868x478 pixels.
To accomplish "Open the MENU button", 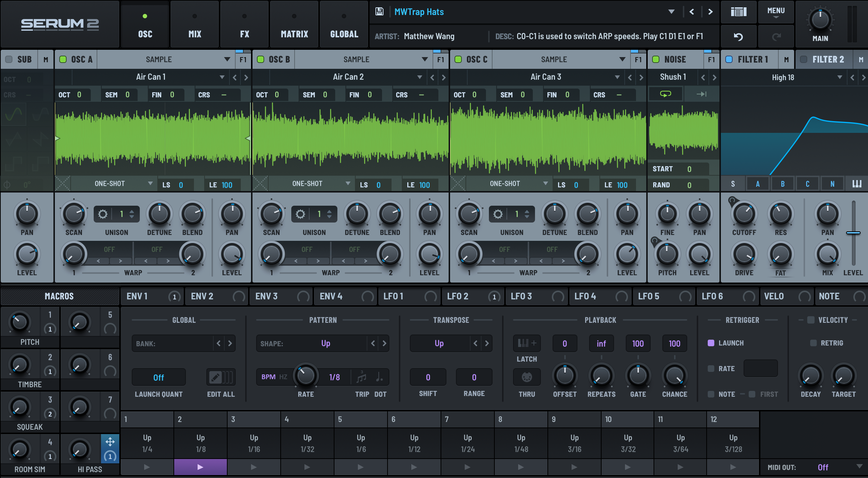I will tap(776, 12).
